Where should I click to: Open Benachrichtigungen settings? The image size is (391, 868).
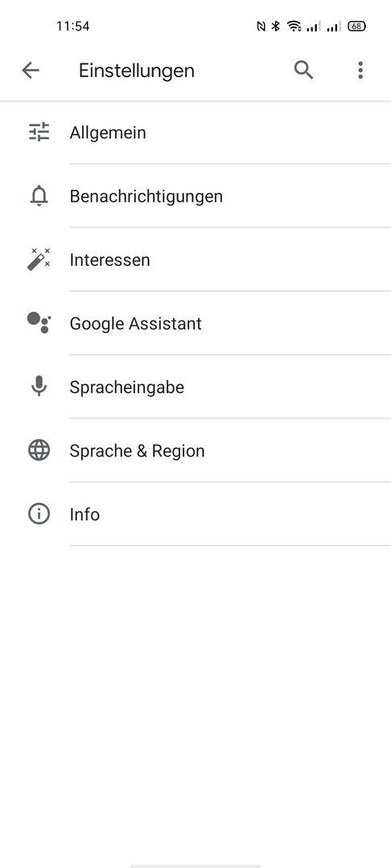pyautogui.click(x=195, y=196)
